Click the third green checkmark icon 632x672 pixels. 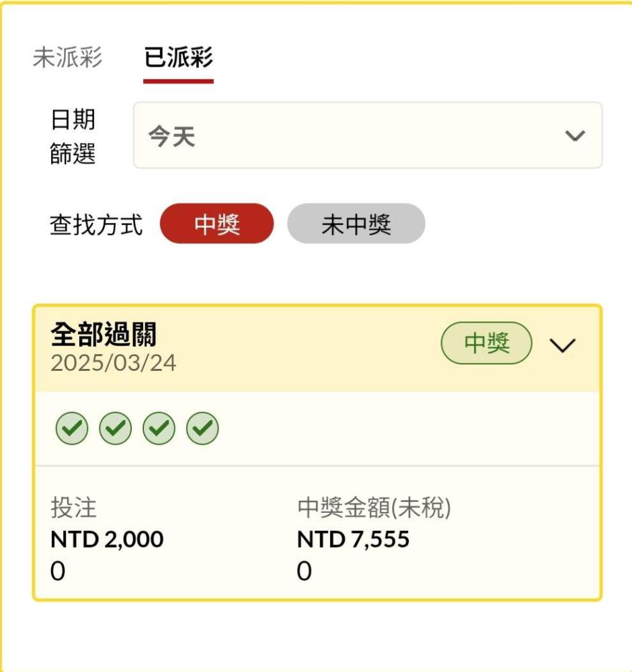coord(159,428)
